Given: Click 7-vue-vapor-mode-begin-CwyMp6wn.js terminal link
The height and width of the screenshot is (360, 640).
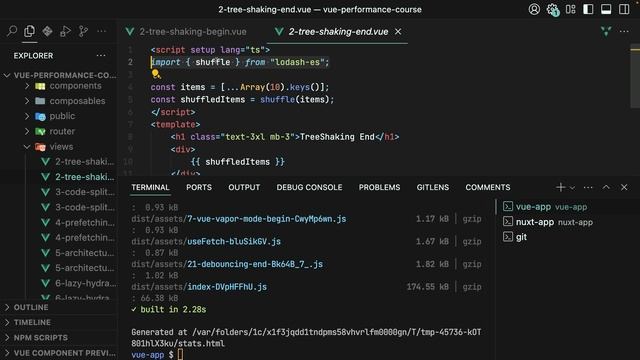Looking at the screenshot, I should 267,219.
